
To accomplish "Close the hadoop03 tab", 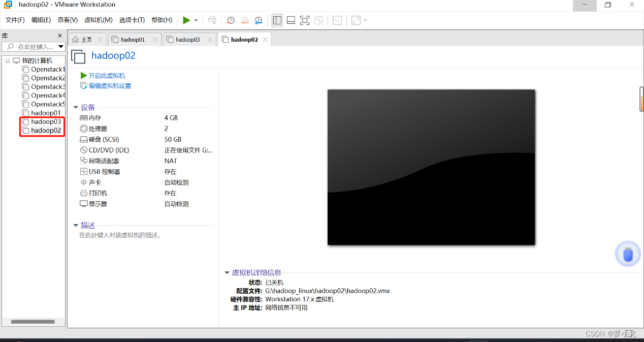I will pos(210,40).
